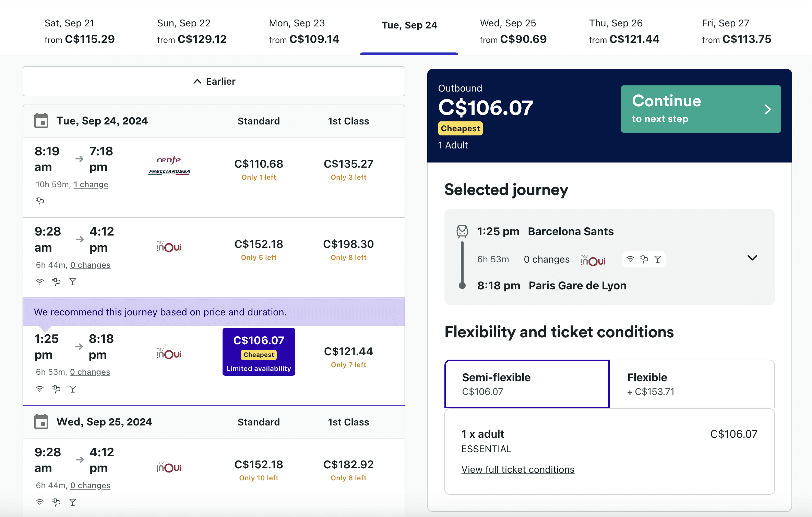The width and height of the screenshot is (812, 517).
Task: Click the Renfe Frecciarossa carrier logo
Action: [169, 166]
